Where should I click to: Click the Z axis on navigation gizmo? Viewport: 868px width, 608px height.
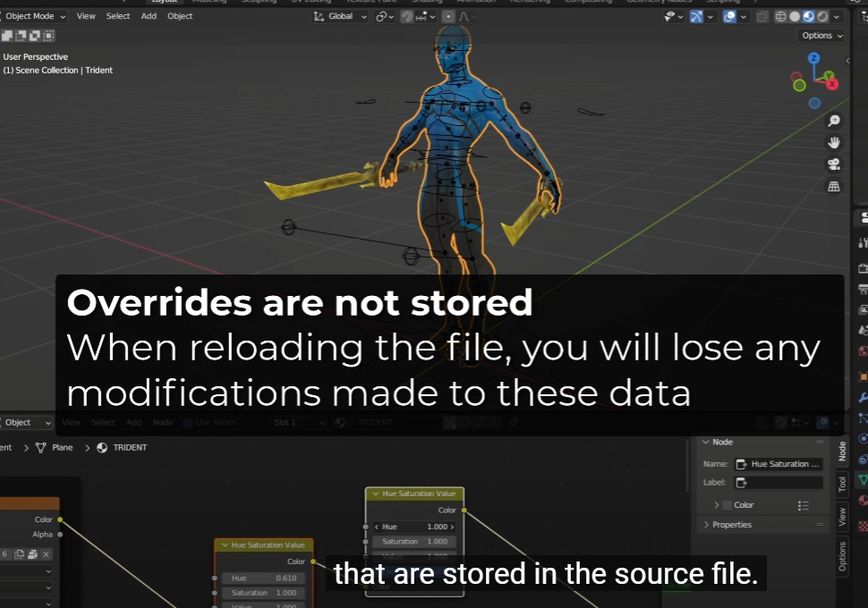tap(813, 57)
